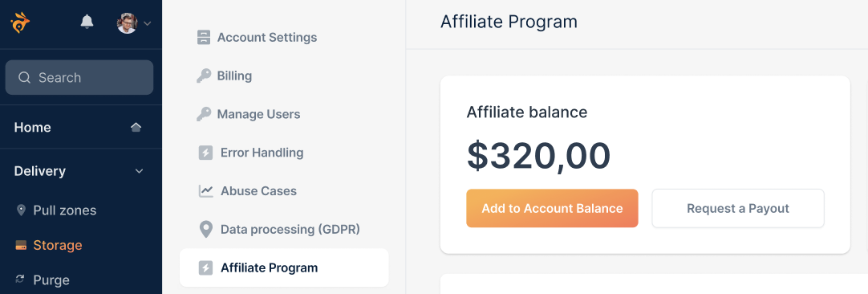Select the Affiliate Program tab
868x294 pixels.
(284, 267)
